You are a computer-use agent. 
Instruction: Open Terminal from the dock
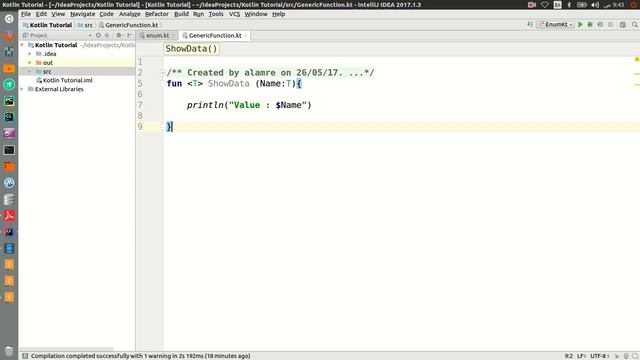pos(9,150)
